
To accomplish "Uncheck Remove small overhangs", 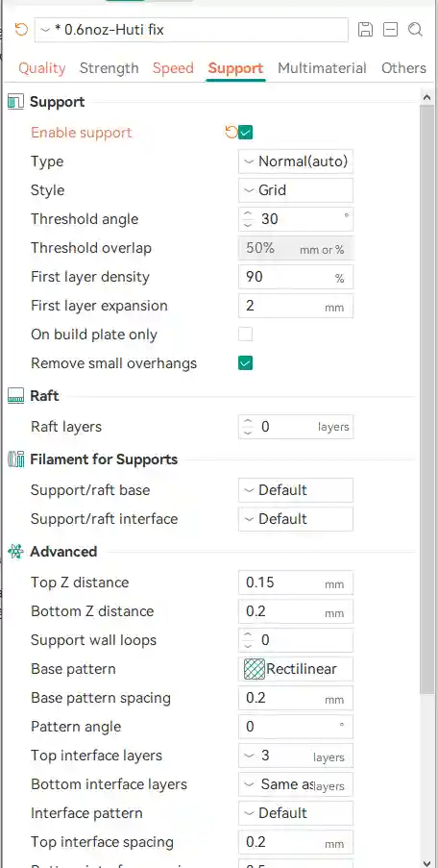I will (x=246, y=363).
